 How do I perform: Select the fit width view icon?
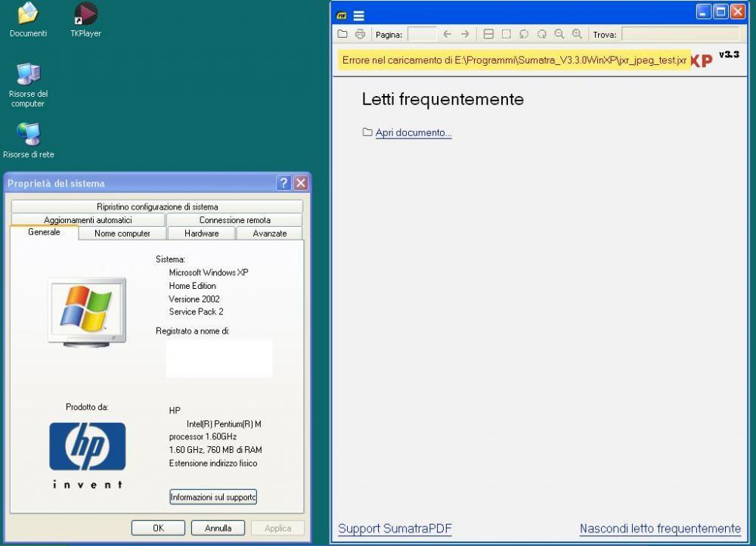(x=488, y=34)
